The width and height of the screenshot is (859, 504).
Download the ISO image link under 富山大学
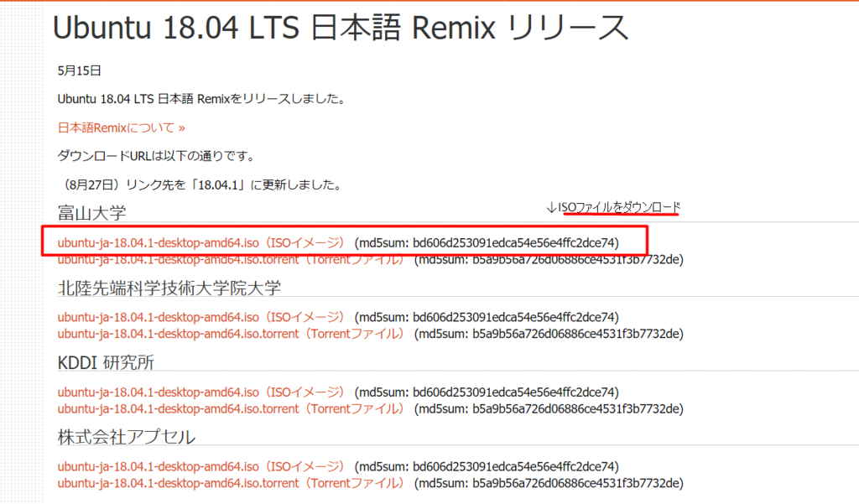tap(201, 242)
